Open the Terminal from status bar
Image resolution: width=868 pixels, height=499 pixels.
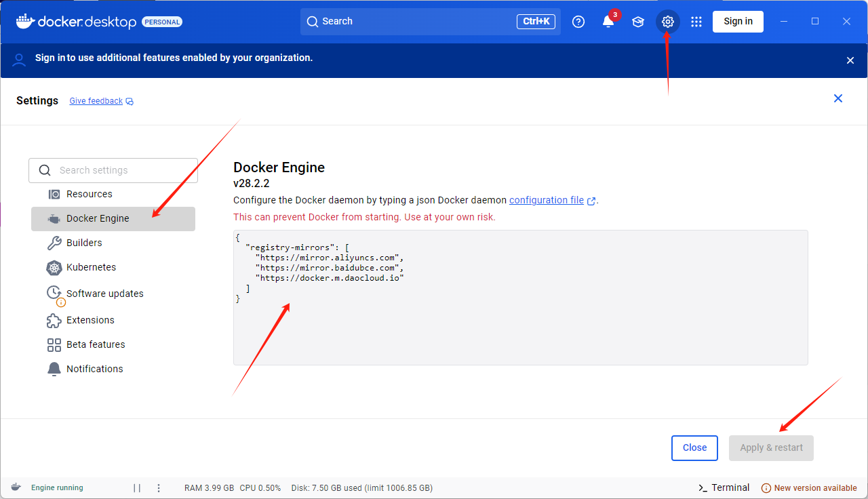[x=724, y=487]
